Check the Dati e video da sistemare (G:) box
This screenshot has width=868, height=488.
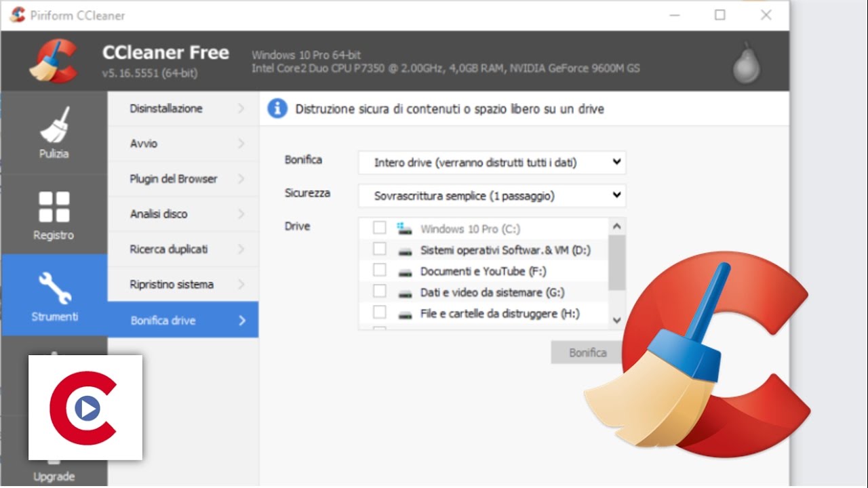coord(380,291)
